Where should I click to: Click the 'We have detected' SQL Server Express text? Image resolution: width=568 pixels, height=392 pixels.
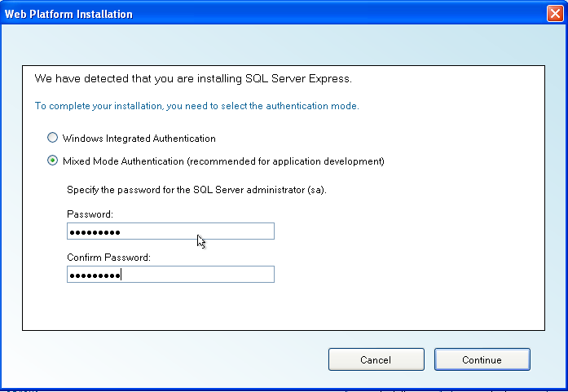[x=193, y=78]
